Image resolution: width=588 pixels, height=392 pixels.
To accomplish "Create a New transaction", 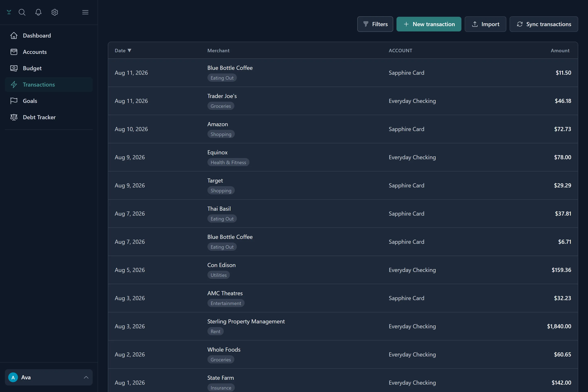I will point(429,24).
